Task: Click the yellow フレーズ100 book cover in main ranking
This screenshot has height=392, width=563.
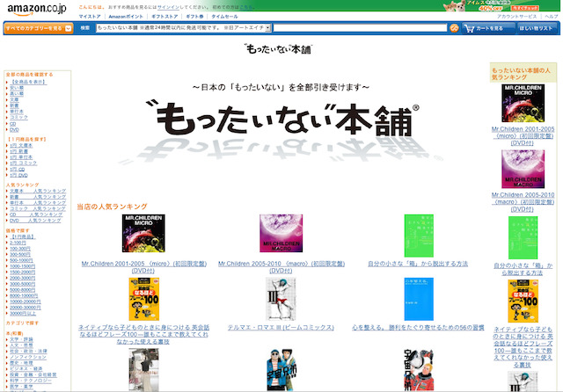Action: (x=143, y=299)
